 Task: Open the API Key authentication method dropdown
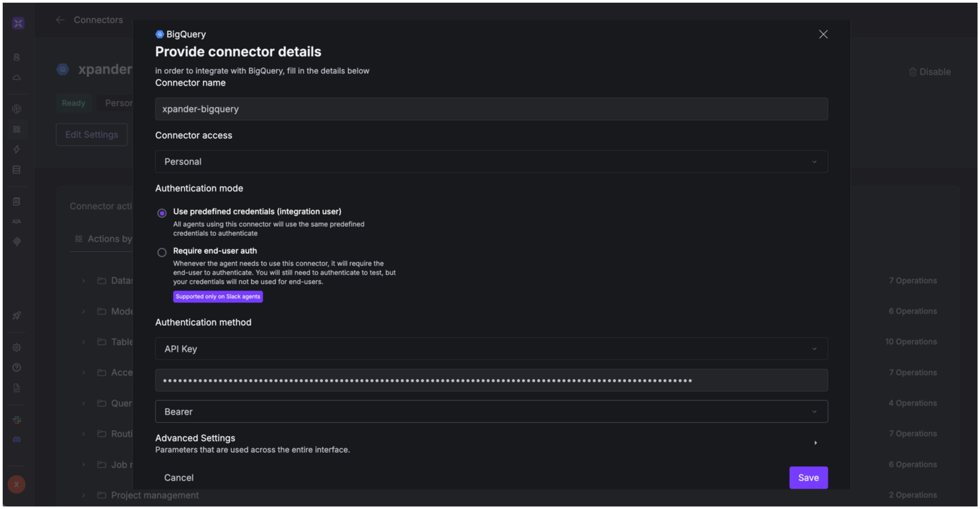pos(491,349)
